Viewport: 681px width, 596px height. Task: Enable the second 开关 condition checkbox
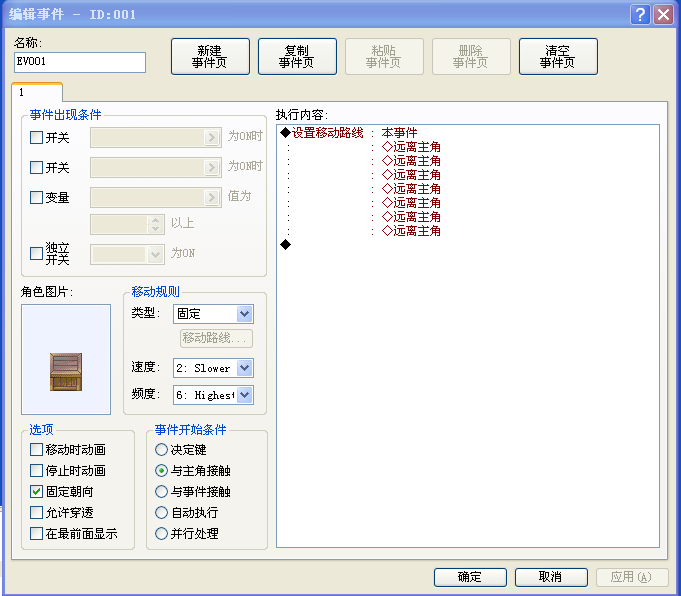36,167
